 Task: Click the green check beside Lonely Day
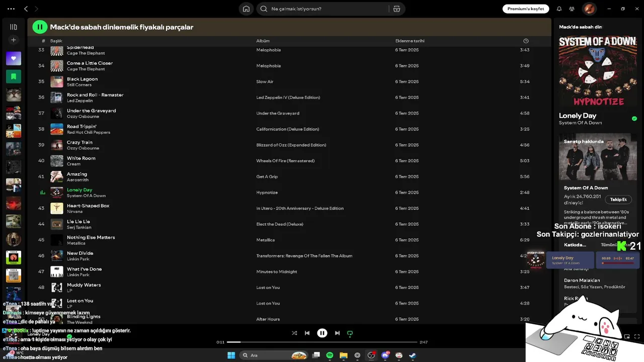coord(634,119)
